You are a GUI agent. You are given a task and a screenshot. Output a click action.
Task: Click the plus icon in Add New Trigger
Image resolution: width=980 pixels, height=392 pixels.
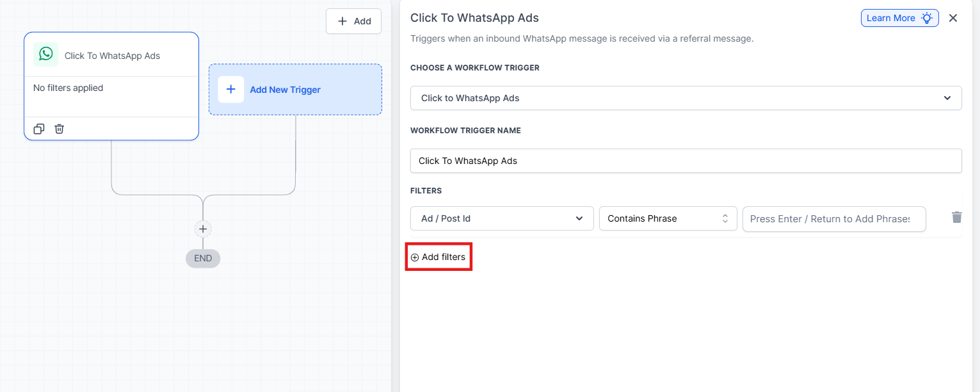point(230,90)
